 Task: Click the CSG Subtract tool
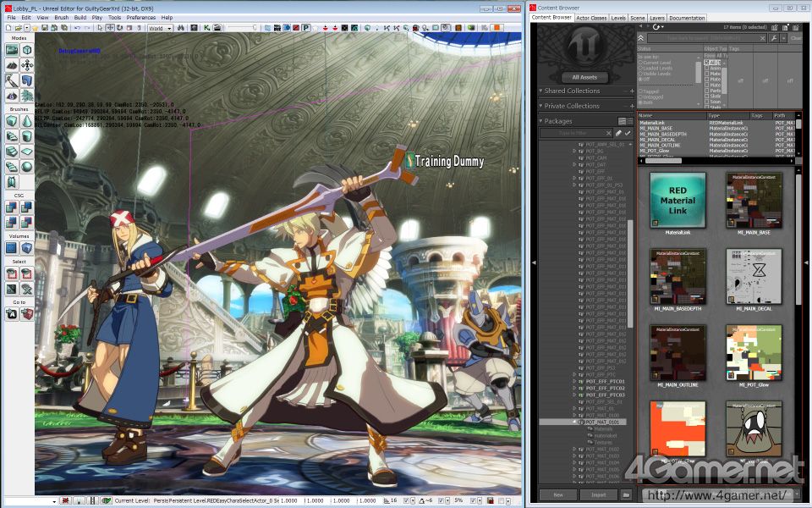(x=25, y=206)
